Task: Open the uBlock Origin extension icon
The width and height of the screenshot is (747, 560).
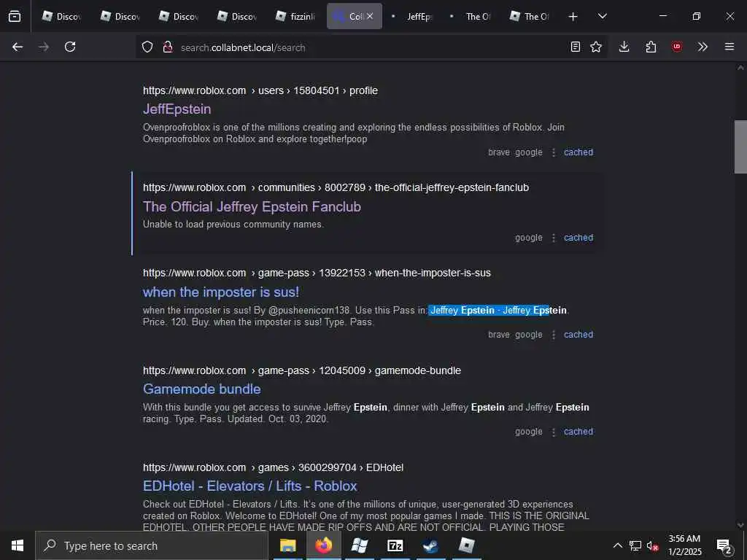Action: [x=677, y=47]
